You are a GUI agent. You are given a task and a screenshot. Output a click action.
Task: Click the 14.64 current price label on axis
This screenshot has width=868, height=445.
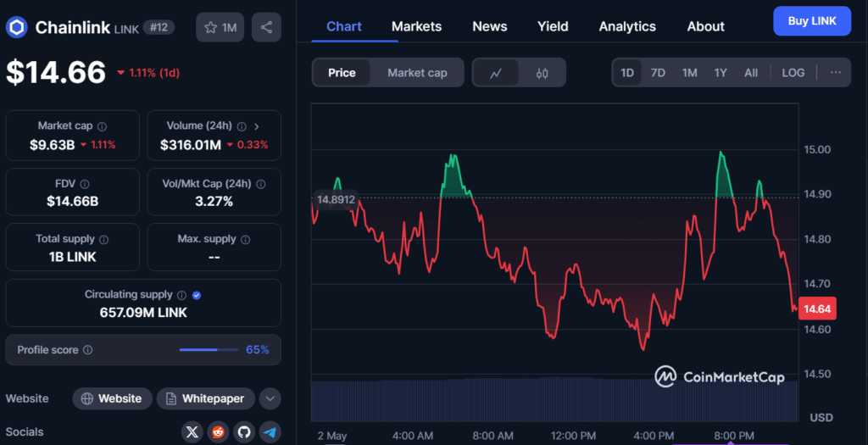click(817, 309)
